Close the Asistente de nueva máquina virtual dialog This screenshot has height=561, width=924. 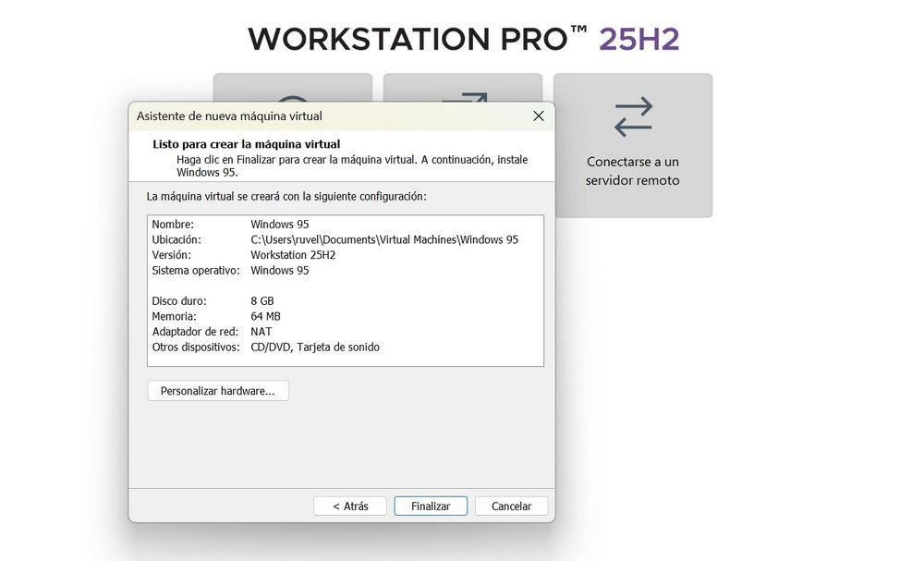539,116
